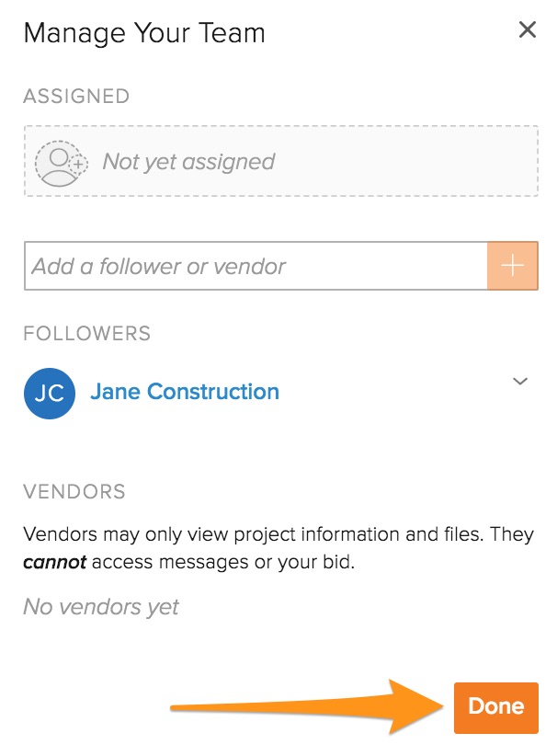The width and height of the screenshot is (557, 756).
Task: Click the word Team in the title
Action: point(230,34)
